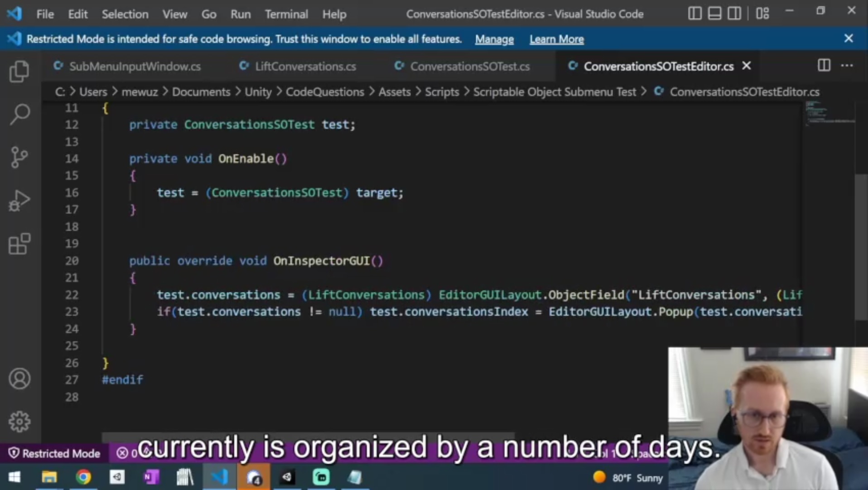Open Run and Debug view
The height and width of the screenshot is (490, 868).
(19, 201)
